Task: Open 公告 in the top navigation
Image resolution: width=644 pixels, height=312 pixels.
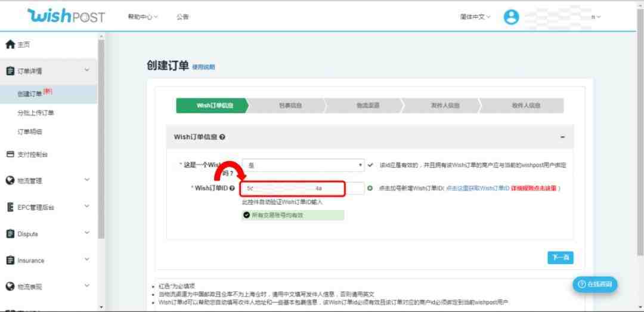Action: [182, 17]
